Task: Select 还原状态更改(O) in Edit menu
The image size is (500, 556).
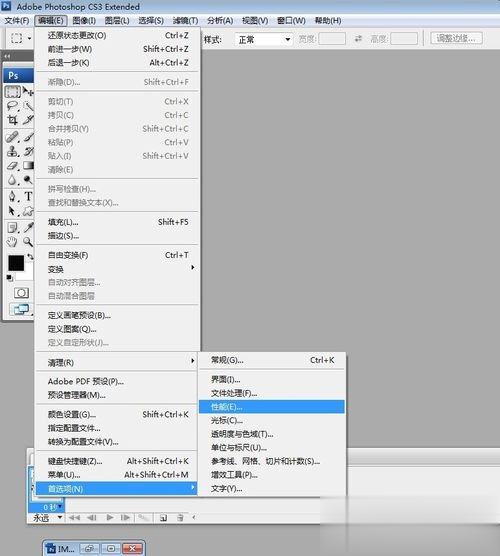Action: 116,35
